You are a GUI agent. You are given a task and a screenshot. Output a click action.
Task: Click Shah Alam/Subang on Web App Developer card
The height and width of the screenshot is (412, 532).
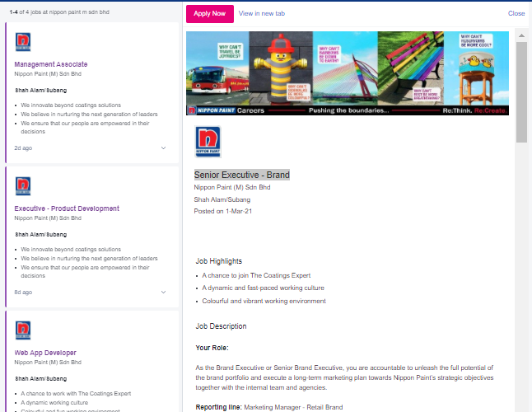click(x=40, y=379)
